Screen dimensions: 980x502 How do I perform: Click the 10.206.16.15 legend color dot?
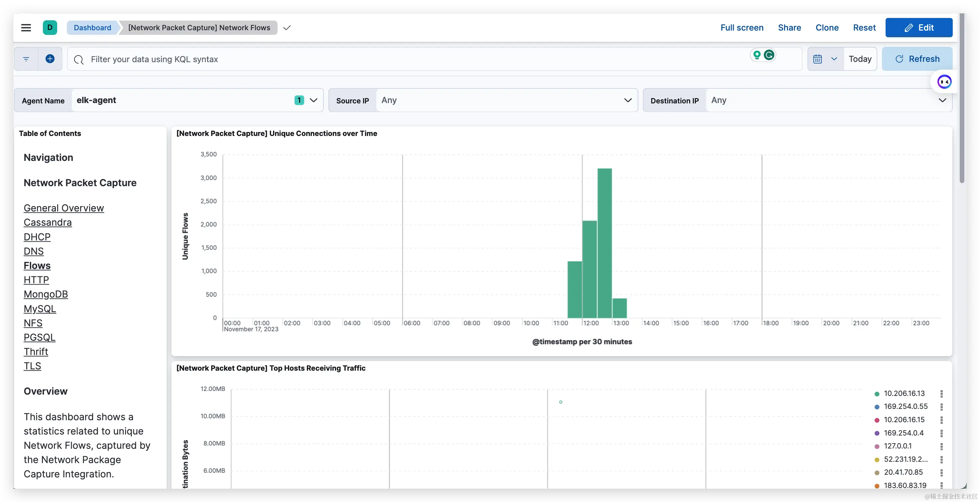pos(877,420)
